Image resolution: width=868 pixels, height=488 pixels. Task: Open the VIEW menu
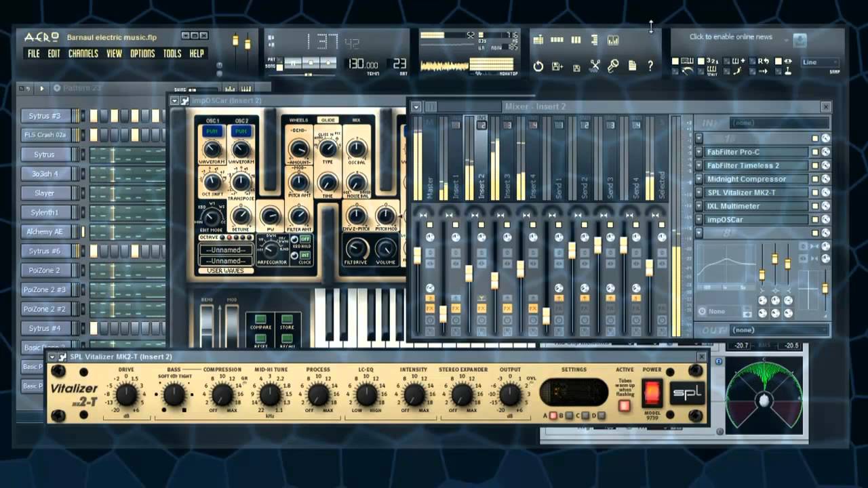(x=114, y=54)
